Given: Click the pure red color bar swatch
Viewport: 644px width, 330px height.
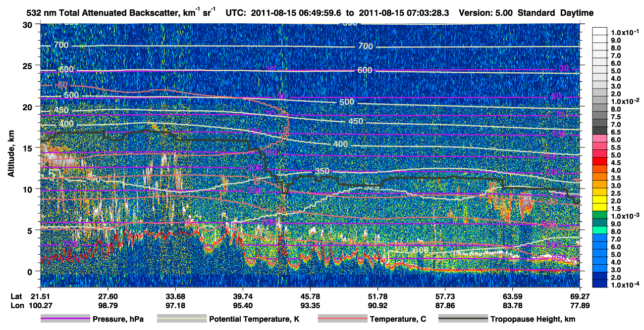Looking at the screenshot, I should (x=599, y=162).
